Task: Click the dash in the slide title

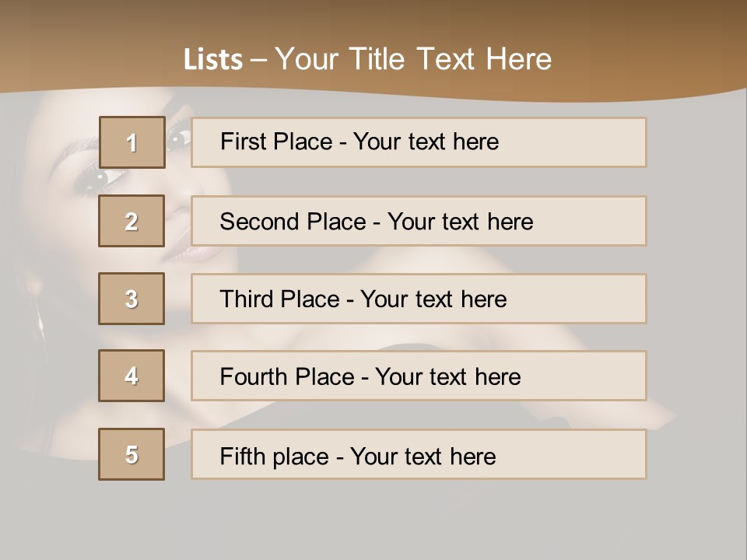Action: 259,60
